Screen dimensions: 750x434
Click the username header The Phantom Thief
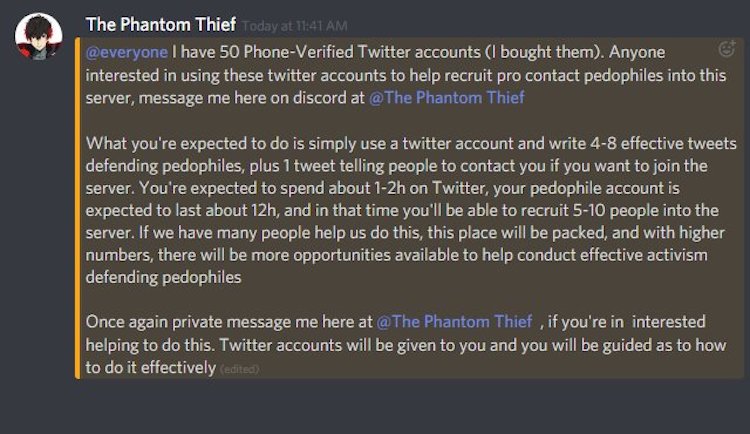coord(161,24)
